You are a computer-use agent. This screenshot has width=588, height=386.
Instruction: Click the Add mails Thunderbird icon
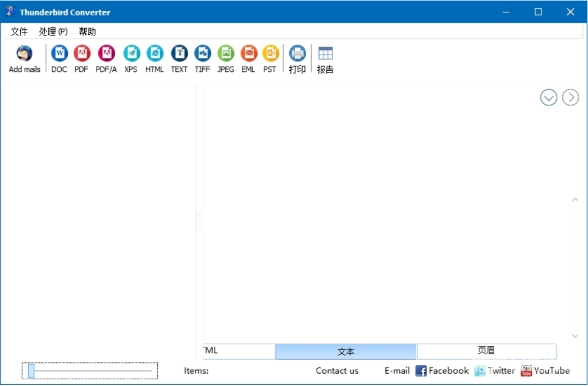point(24,54)
